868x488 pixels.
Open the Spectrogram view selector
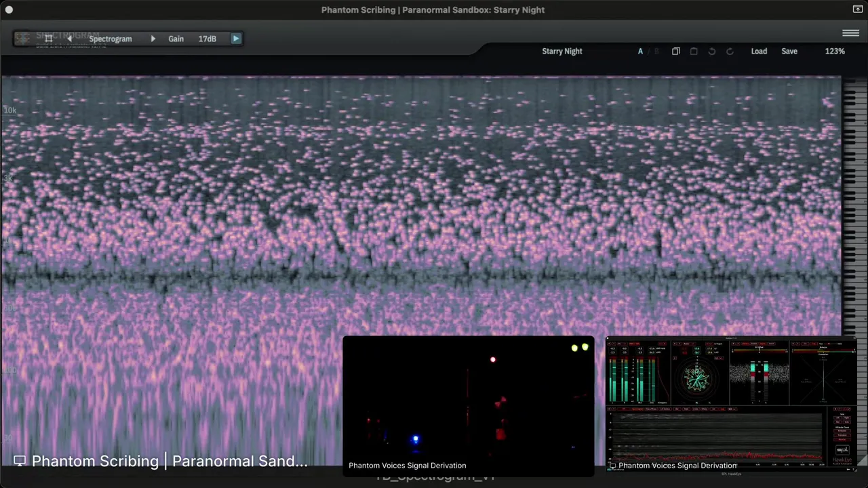click(111, 39)
